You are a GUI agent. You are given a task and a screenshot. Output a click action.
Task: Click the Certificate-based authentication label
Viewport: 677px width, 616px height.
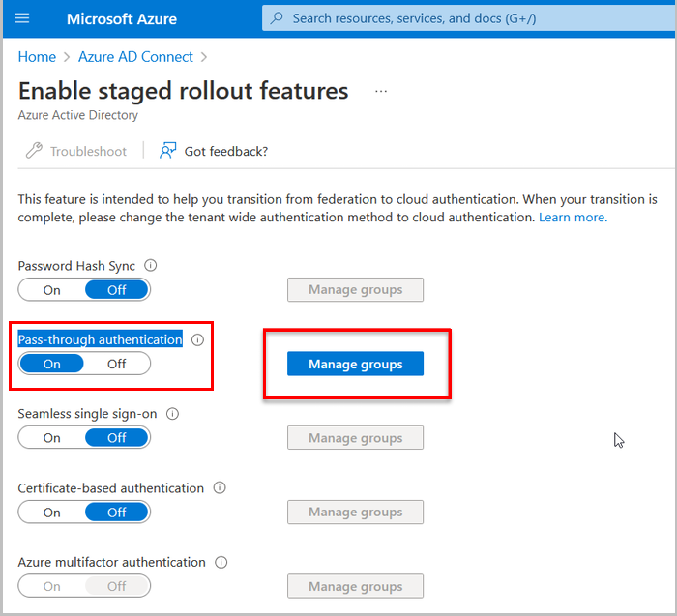point(110,487)
